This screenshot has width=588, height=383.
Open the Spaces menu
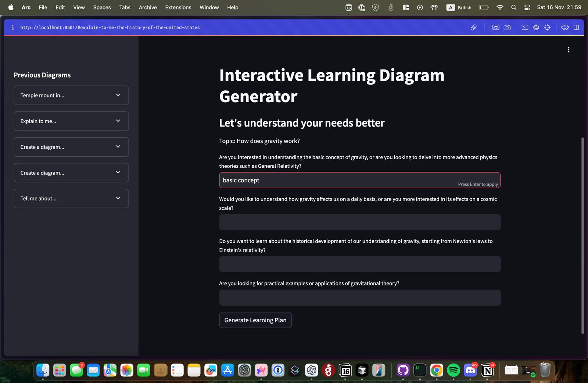tap(102, 7)
